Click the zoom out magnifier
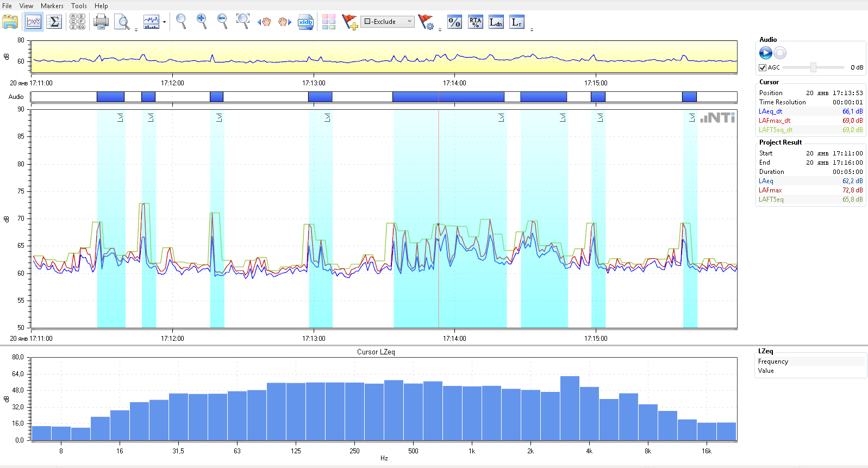 tap(222, 22)
